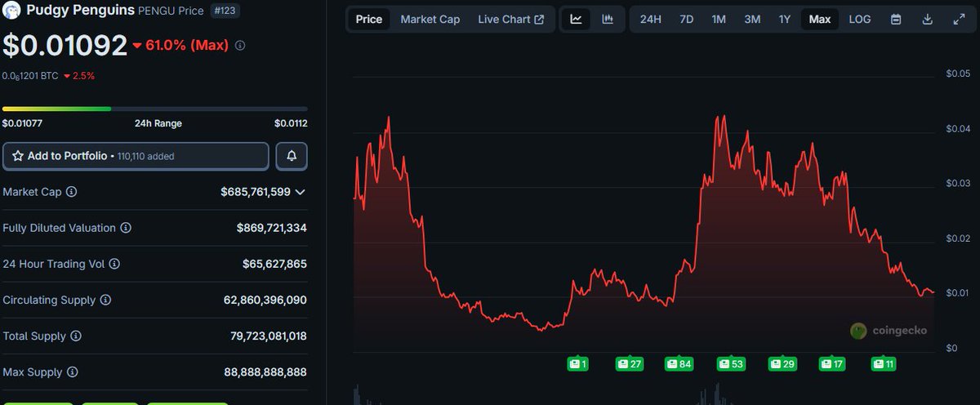Click the BTC price conversion text
980x405 pixels.
29,76
